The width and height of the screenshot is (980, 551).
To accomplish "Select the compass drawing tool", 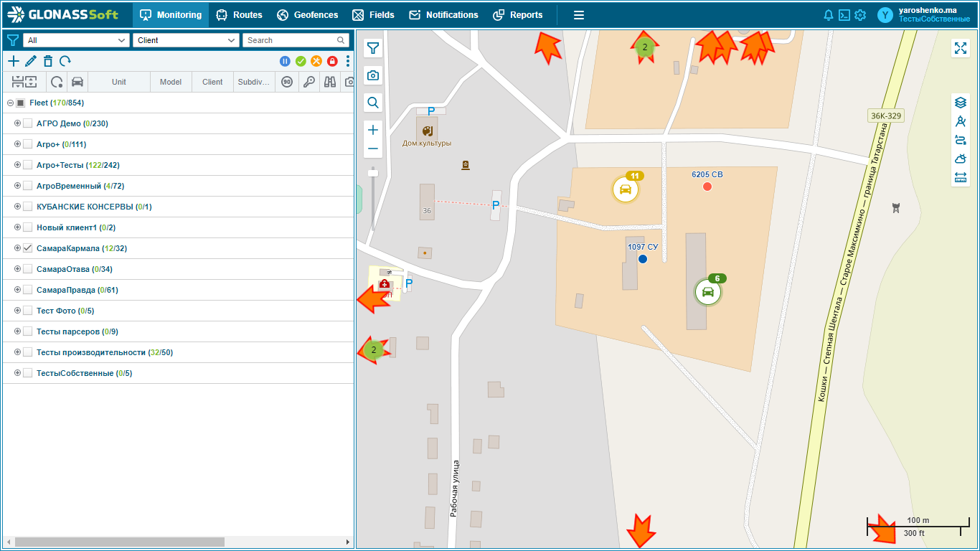I will (x=961, y=121).
